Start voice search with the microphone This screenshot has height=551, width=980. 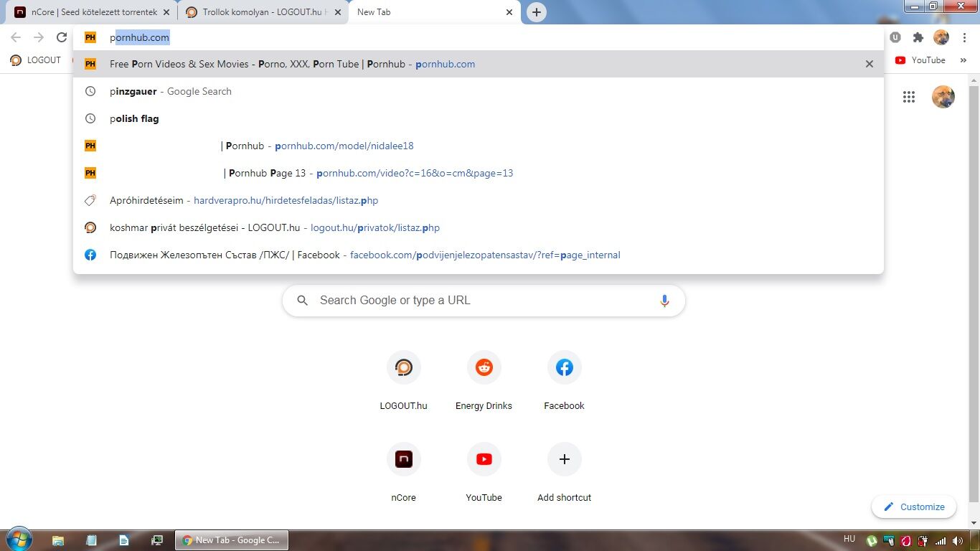664,301
